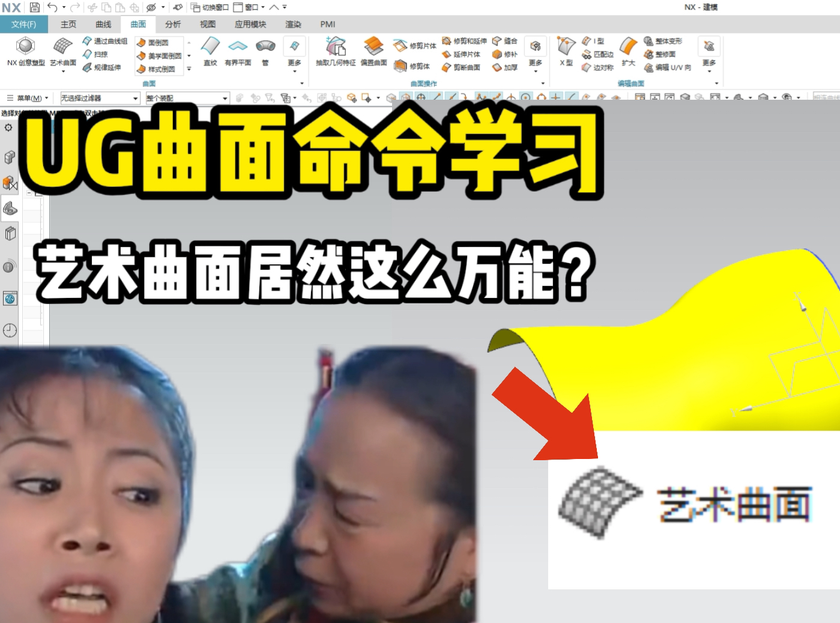Screen dimensions: 840x623
Task: Click the 文件(F) file tab
Action: pyautogui.click(x=24, y=25)
